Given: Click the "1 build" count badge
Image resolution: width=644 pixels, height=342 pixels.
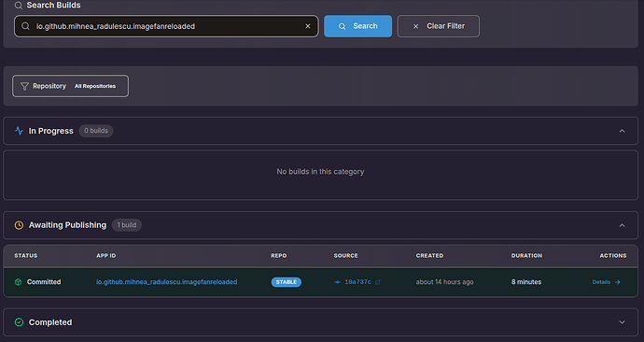Looking at the screenshot, I should click(127, 225).
